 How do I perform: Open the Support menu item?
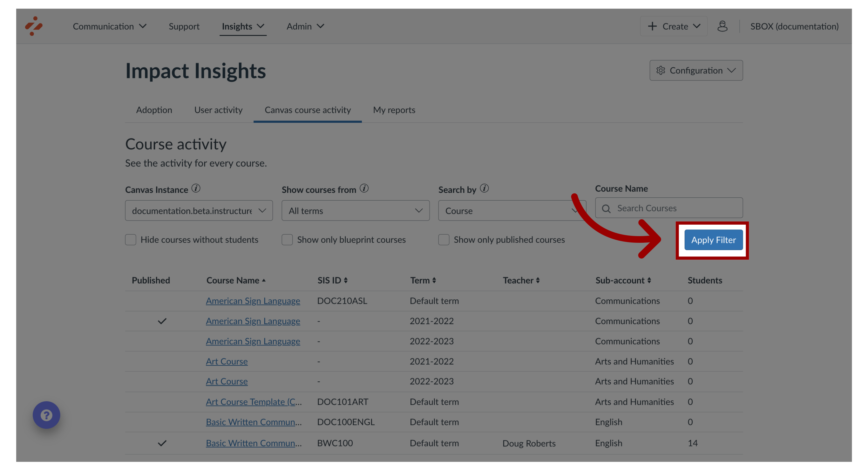click(x=184, y=26)
